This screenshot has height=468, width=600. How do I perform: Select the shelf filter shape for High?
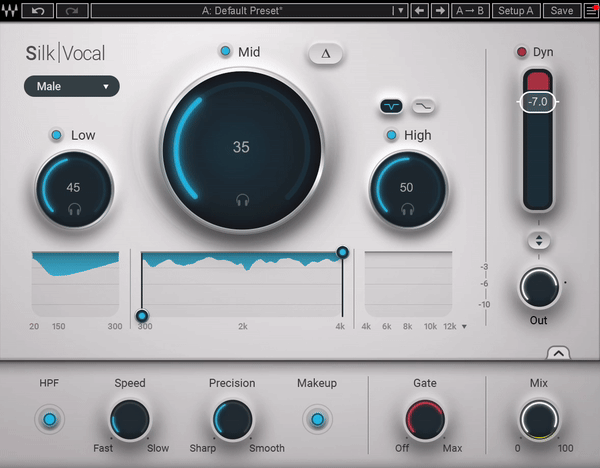(423, 106)
